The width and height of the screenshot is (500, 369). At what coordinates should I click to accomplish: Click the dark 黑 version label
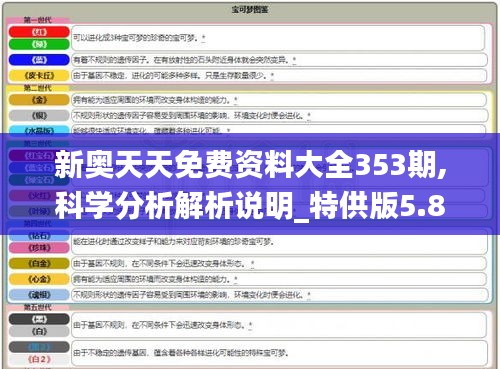tap(39, 319)
